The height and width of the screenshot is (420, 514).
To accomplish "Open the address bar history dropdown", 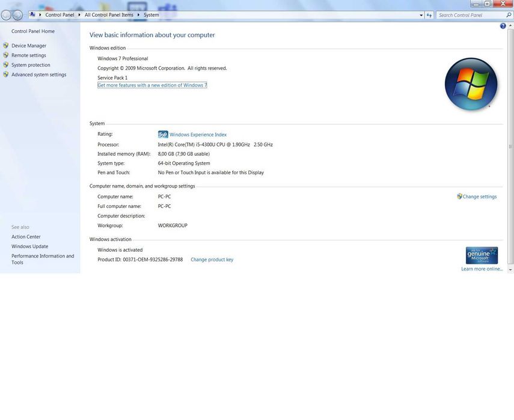I will 421,15.
